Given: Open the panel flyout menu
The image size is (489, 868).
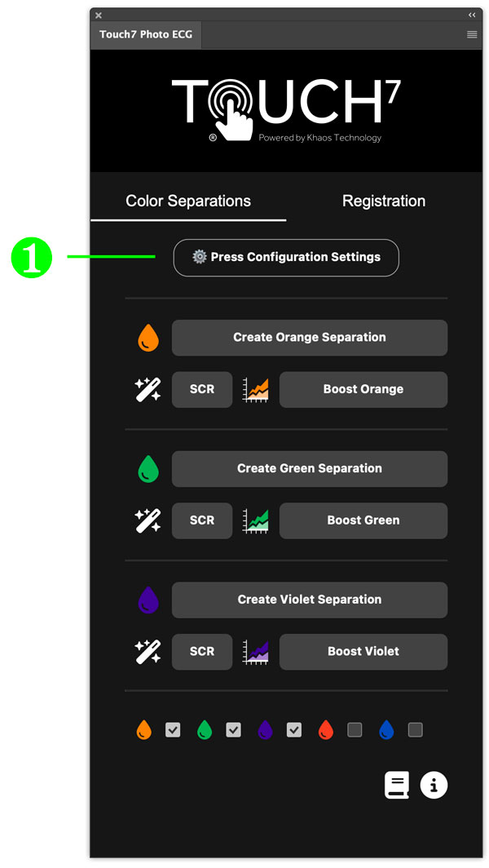Looking at the screenshot, I should (x=472, y=34).
